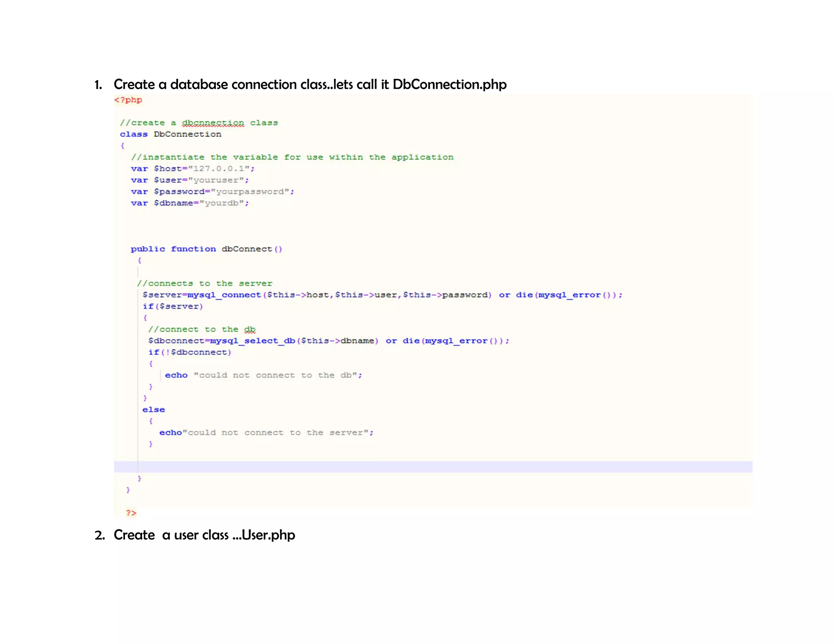Click the comment '//connects to the server'

[x=204, y=283]
